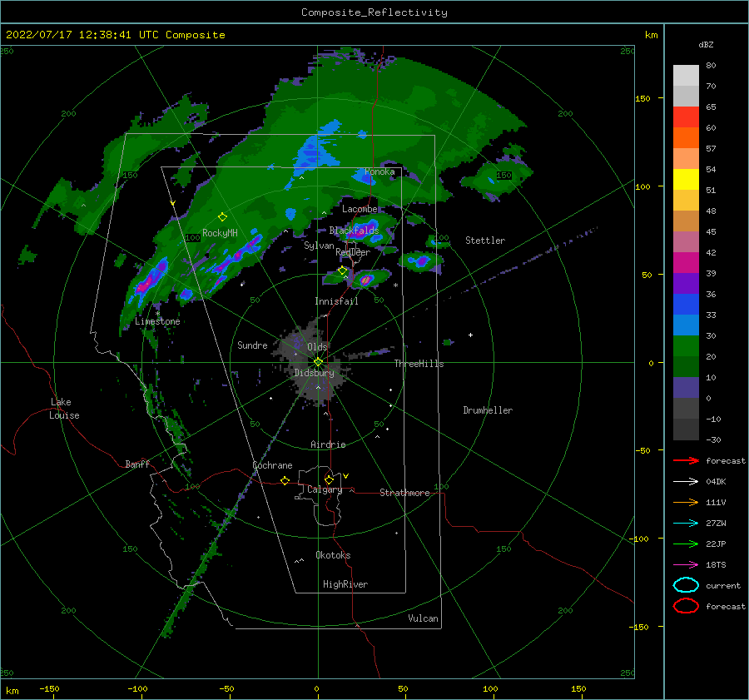Viewport: 749px width, 700px height.
Task: Click the Innisfail town label
Action: tap(336, 301)
